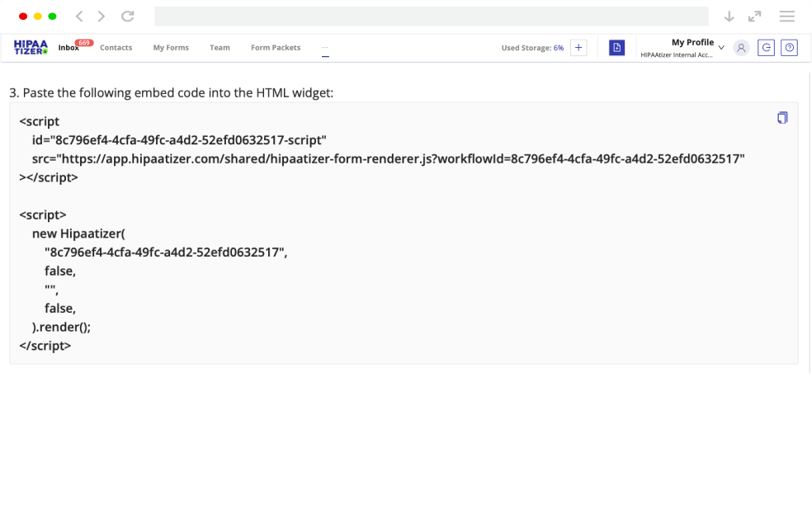This screenshot has width=812, height=528.
Task: Click the plus button to add storage
Action: pyautogui.click(x=578, y=48)
